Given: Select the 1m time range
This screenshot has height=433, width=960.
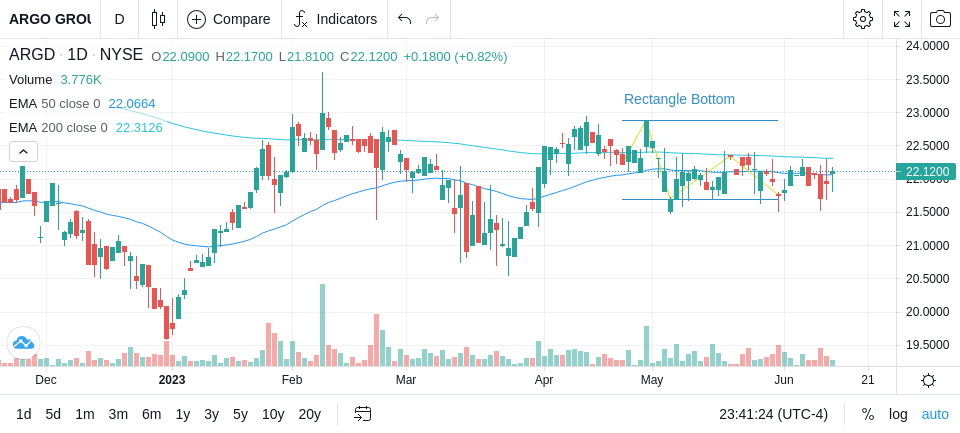Looking at the screenshot, I should [84, 415].
